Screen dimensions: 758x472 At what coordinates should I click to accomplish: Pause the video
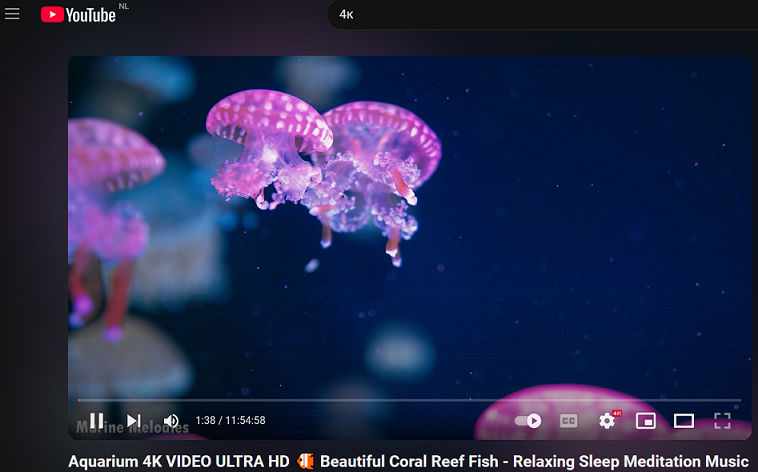point(97,420)
